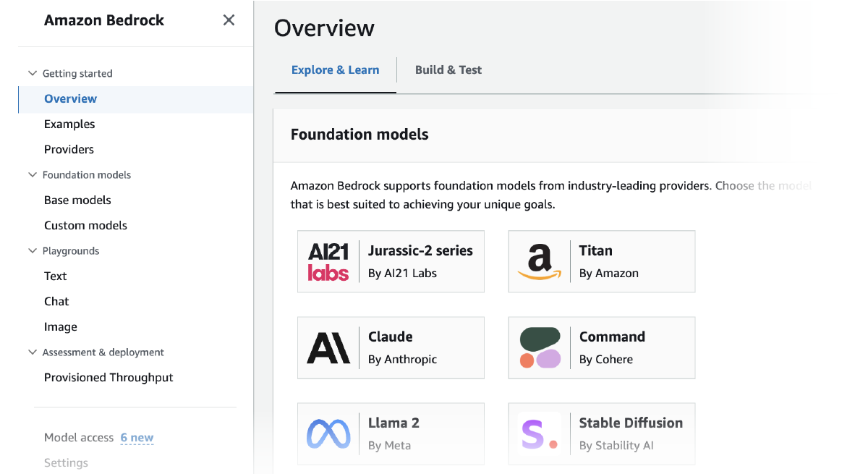Click the Stability AI logo
Screen dimensions: 868x474
coord(540,433)
